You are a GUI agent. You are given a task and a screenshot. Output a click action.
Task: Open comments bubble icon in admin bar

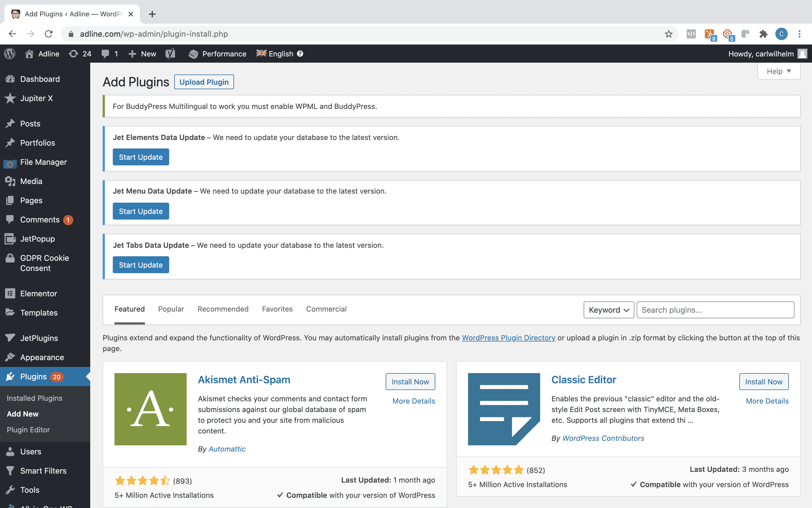[105, 54]
